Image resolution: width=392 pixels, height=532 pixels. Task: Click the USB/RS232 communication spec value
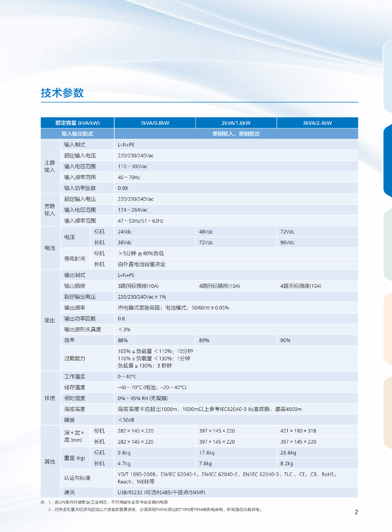coord(161,493)
